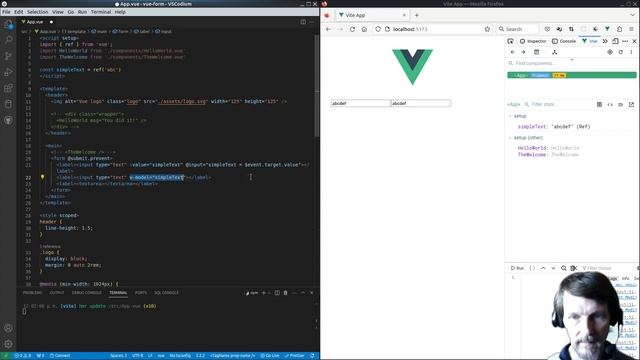This screenshot has width=640, height=360.
Task: Click second abcdef text input on page
Action: coord(421,103)
